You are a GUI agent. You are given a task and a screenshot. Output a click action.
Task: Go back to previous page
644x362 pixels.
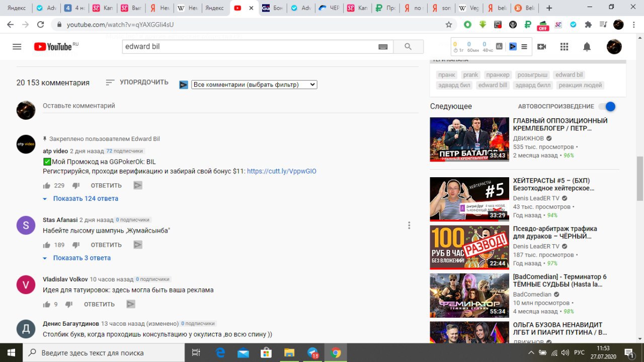point(11,24)
